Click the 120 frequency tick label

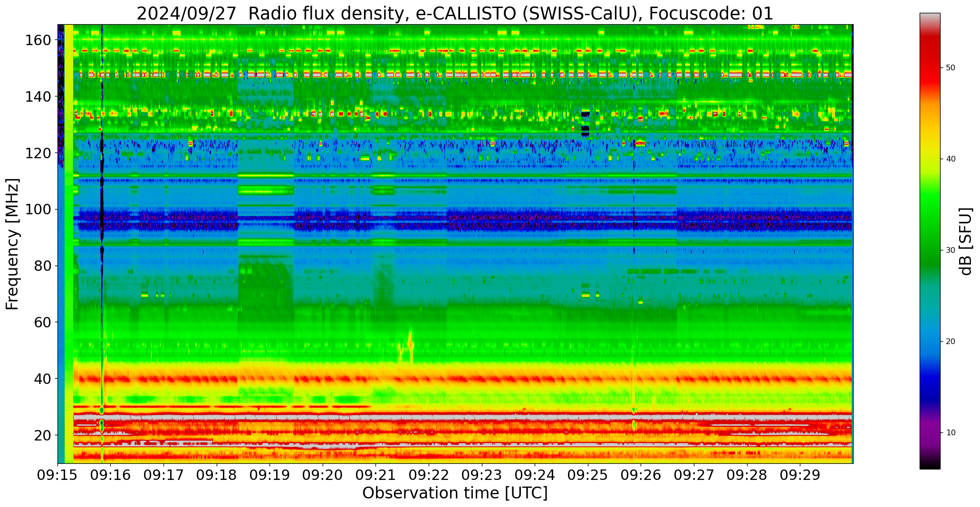click(38, 153)
